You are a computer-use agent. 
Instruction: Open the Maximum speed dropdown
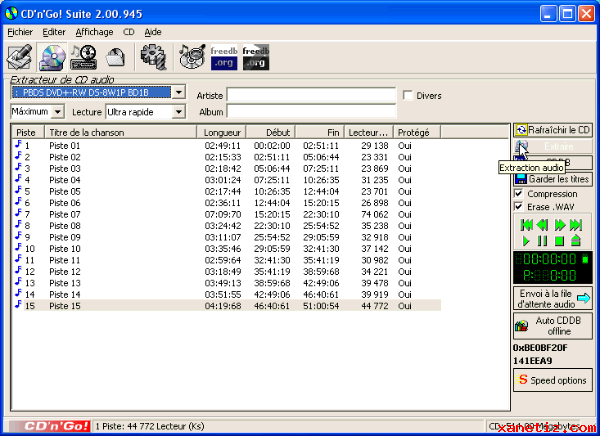coord(57,112)
